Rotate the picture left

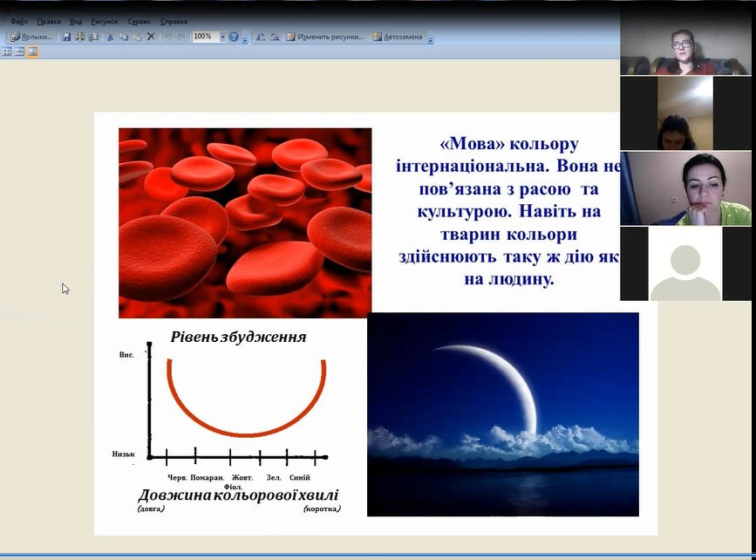(260, 37)
